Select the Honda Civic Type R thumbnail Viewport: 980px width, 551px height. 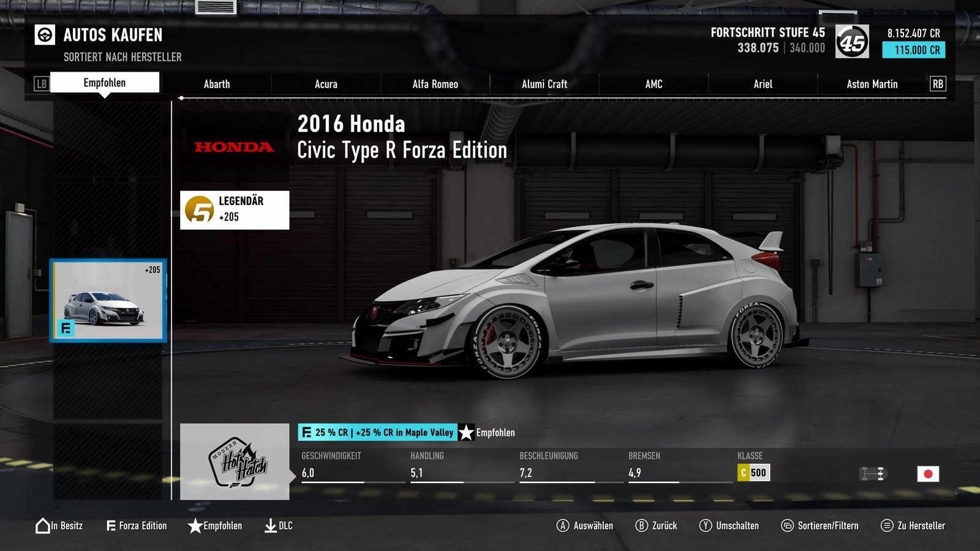tap(108, 300)
